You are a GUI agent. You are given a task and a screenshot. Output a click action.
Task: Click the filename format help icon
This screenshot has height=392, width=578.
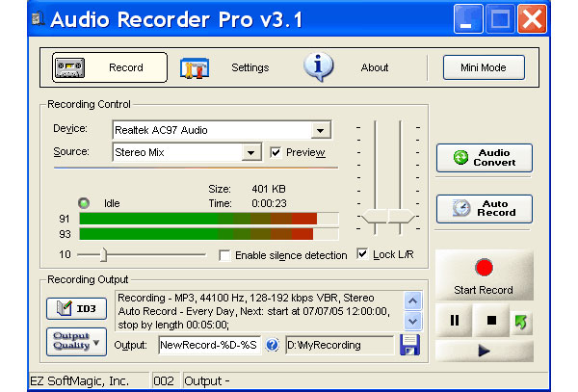click(273, 345)
